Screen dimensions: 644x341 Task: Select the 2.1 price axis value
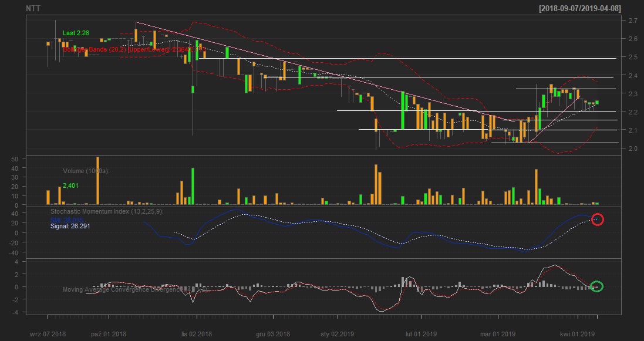point(632,130)
